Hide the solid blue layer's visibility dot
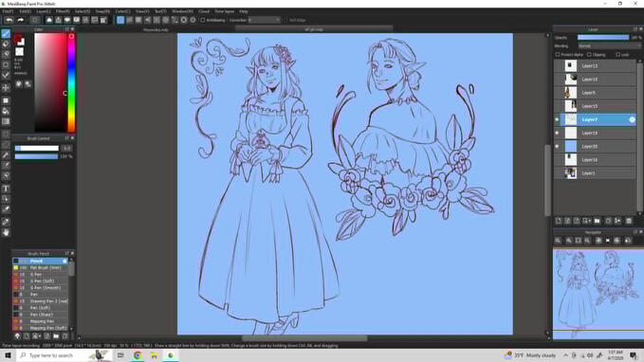The width and height of the screenshot is (644, 362). [558, 146]
